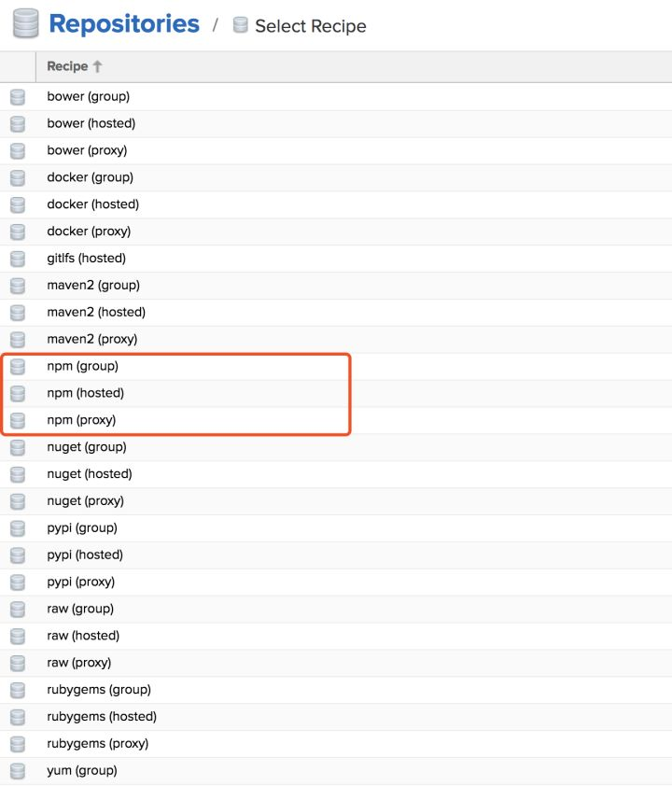Click the large Repositories database icon in header
The image size is (672, 786).
pyautogui.click(x=25, y=23)
